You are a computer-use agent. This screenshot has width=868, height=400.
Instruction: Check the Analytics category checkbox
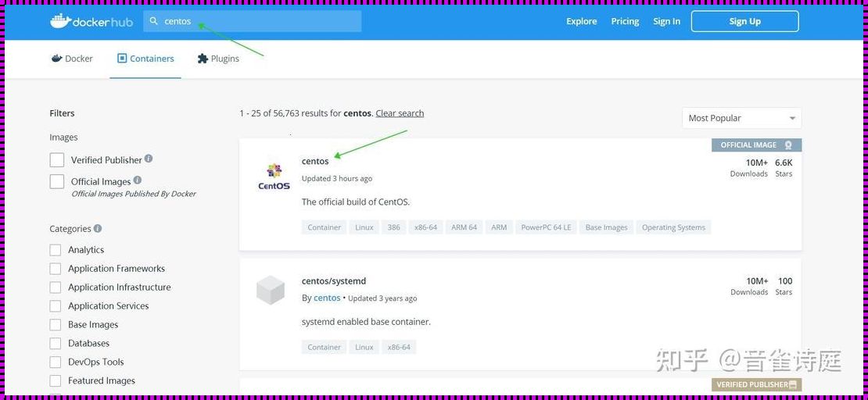[x=56, y=250]
